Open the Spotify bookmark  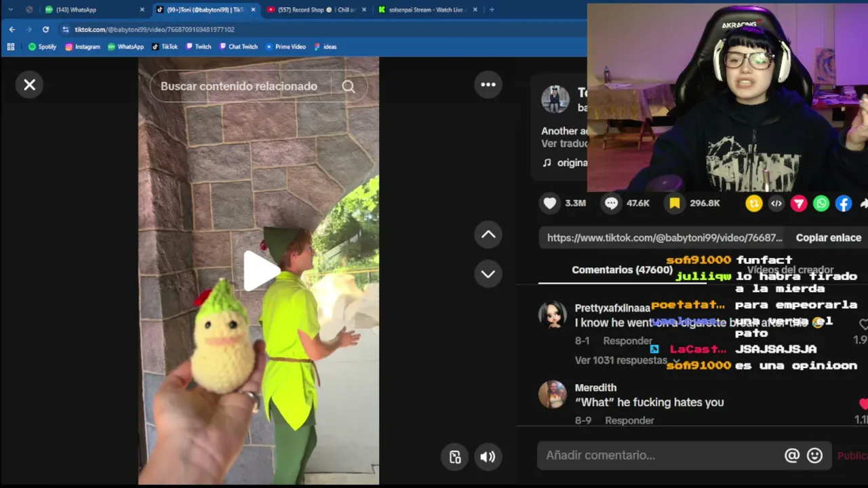42,47
